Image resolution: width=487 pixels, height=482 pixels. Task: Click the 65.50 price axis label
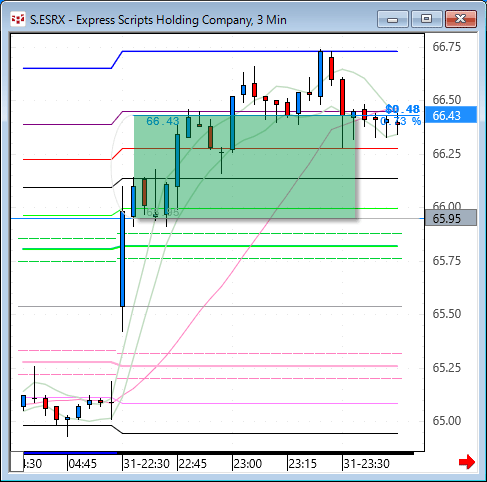[x=446, y=314]
